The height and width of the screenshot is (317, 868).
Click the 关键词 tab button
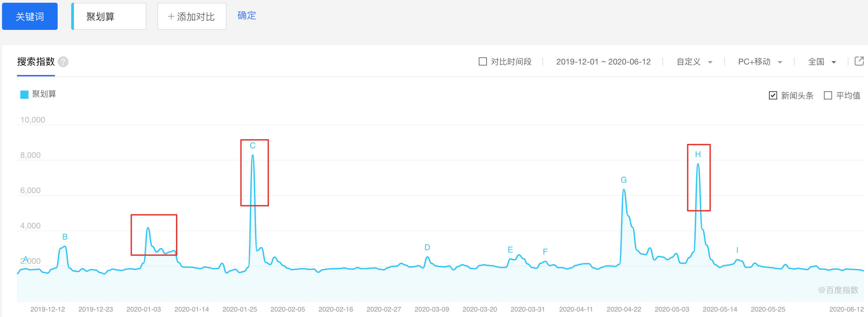coord(30,16)
